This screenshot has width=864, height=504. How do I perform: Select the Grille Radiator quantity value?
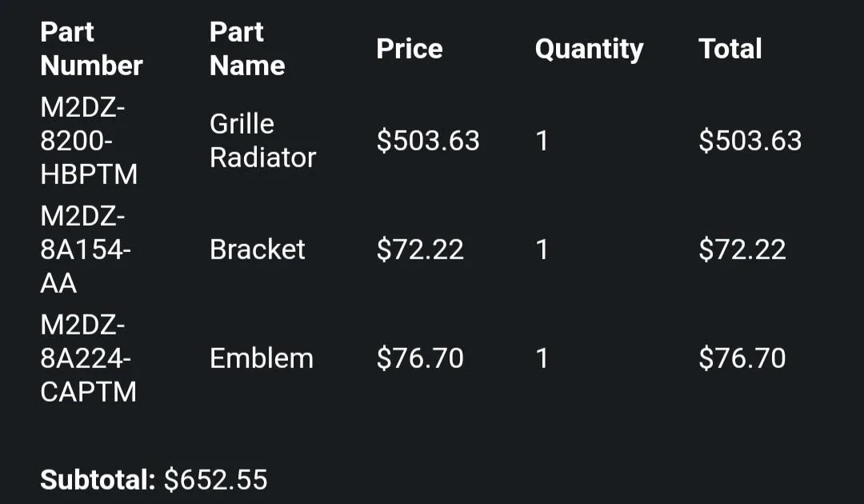(x=542, y=141)
